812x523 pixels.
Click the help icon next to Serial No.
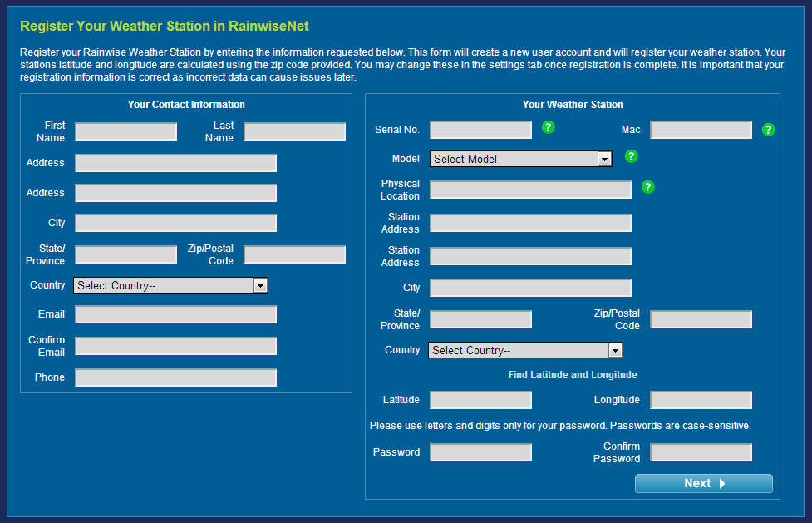pyautogui.click(x=548, y=127)
